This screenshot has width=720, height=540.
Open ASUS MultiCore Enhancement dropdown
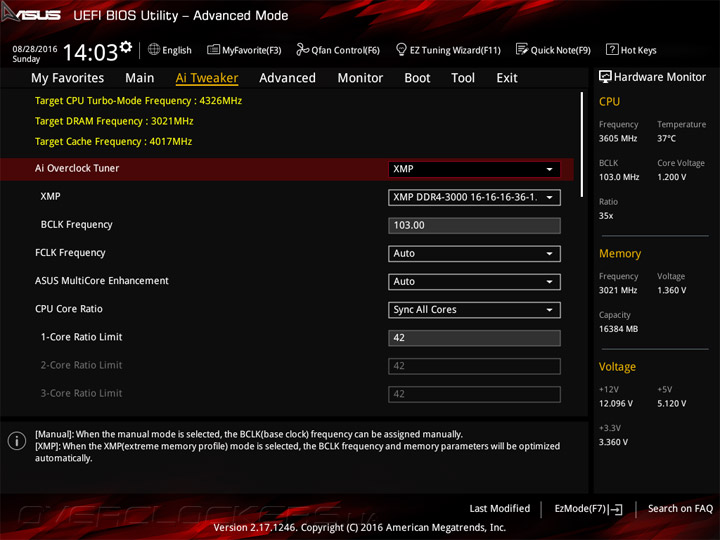click(474, 281)
